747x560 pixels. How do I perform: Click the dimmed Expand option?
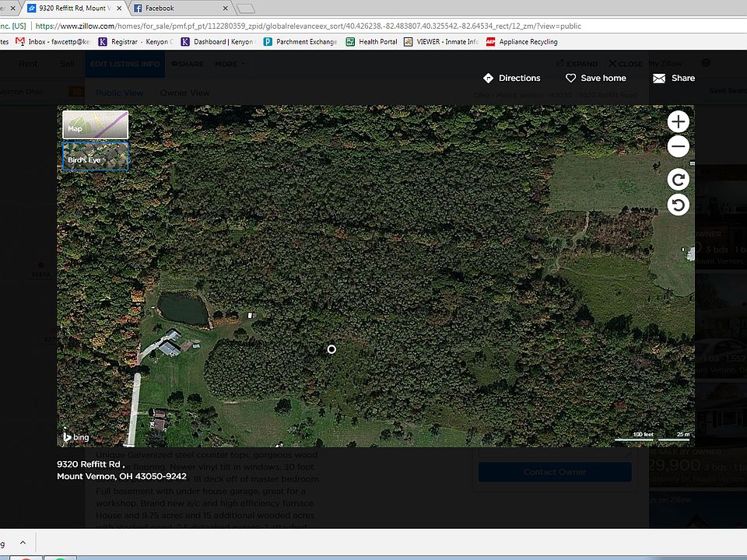pyautogui.click(x=577, y=64)
